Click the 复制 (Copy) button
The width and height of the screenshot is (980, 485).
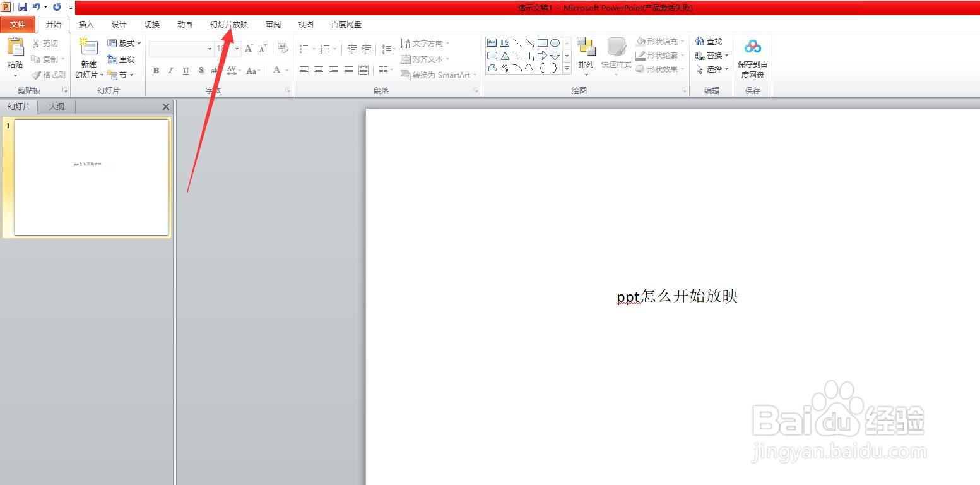coord(47,59)
